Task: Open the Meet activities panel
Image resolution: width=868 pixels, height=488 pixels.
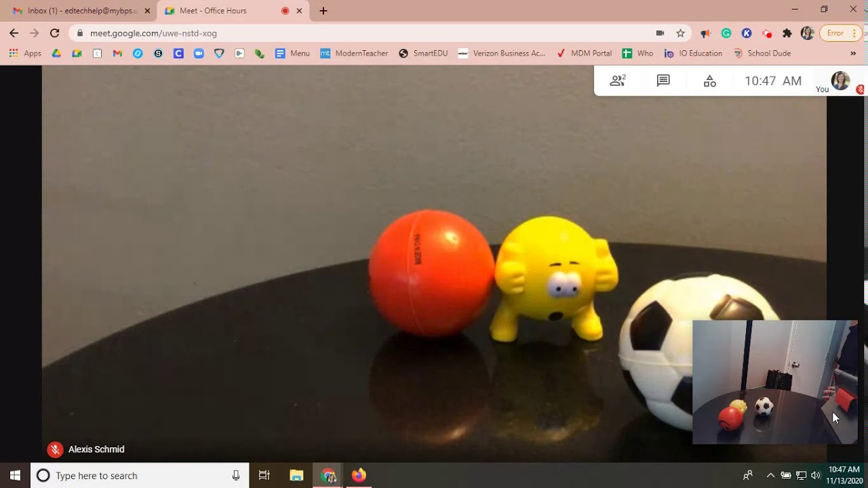Action: (x=709, y=81)
